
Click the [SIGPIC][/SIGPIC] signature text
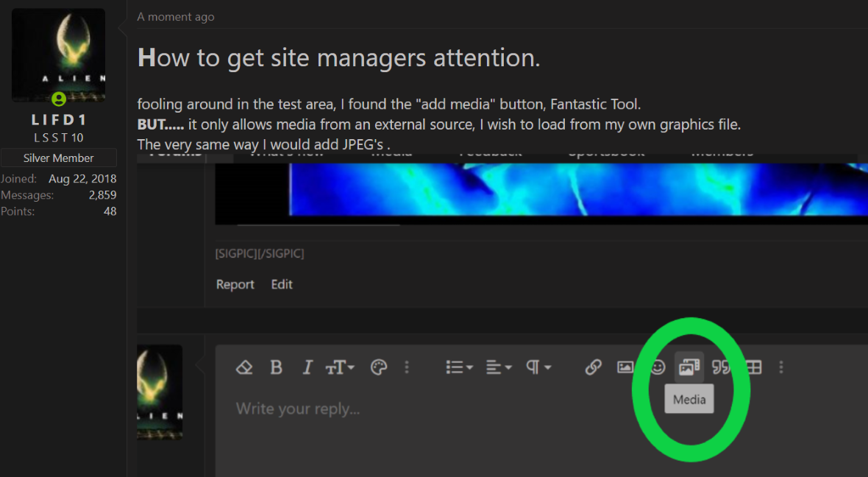click(260, 253)
